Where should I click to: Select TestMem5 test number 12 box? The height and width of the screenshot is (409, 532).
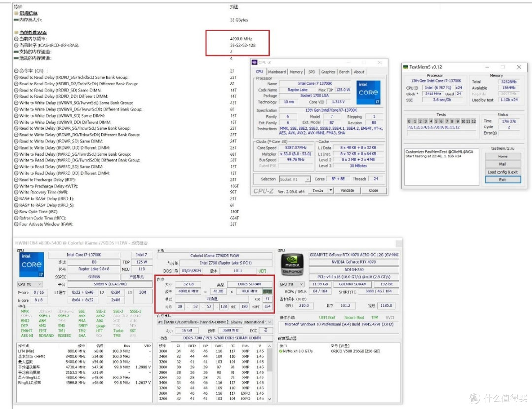474,121
